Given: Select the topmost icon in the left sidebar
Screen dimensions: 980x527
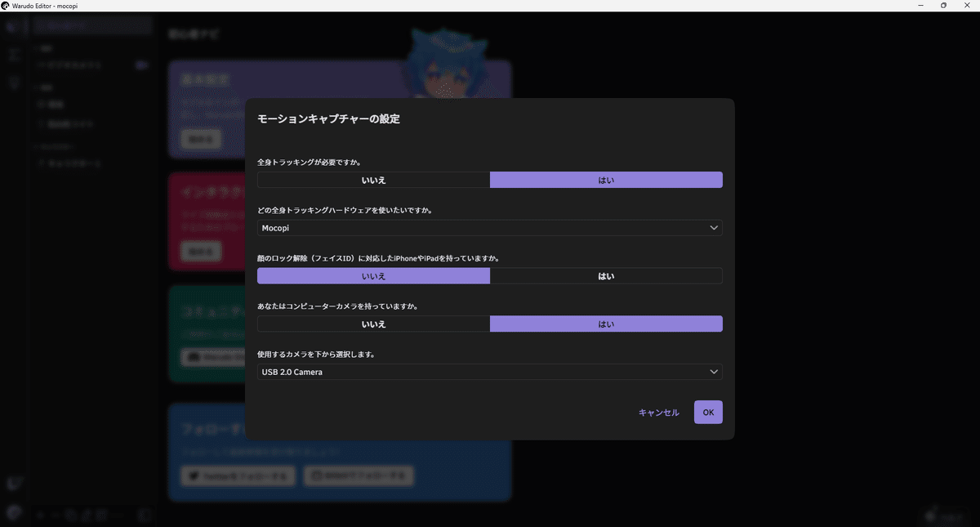Looking at the screenshot, I should point(12,26).
